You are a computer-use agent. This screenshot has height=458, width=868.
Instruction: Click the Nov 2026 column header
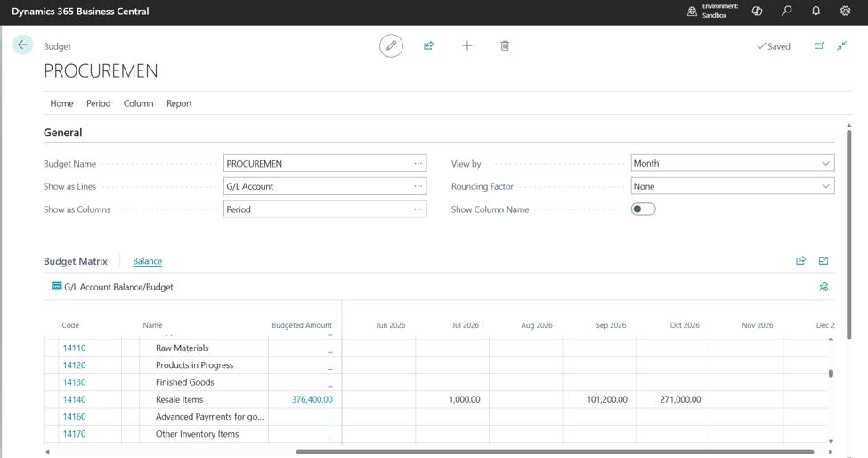[x=758, y=325]
